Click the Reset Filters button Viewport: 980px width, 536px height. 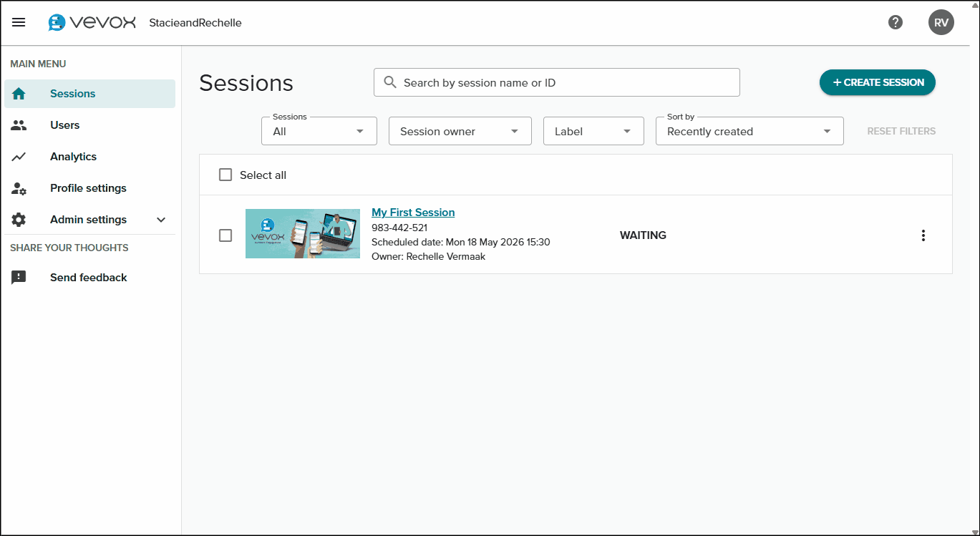pos(901,131)
